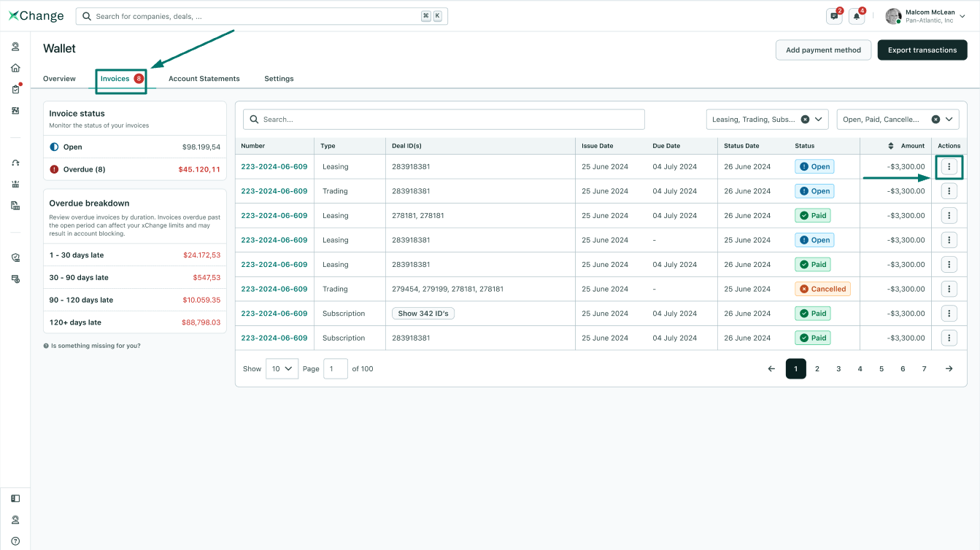This screenshot has height=550, width=980.
Task: Open invoice number link in the Cancelled row
Action: tap(274, 289)
